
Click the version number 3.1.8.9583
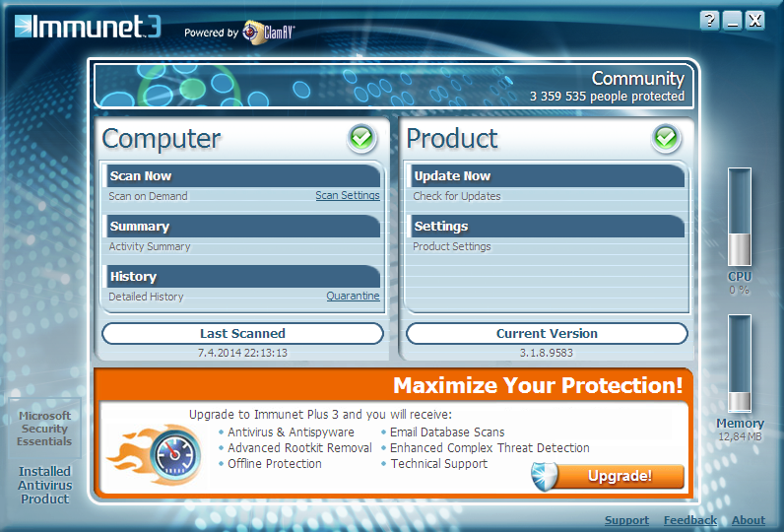tap(546, 353)
